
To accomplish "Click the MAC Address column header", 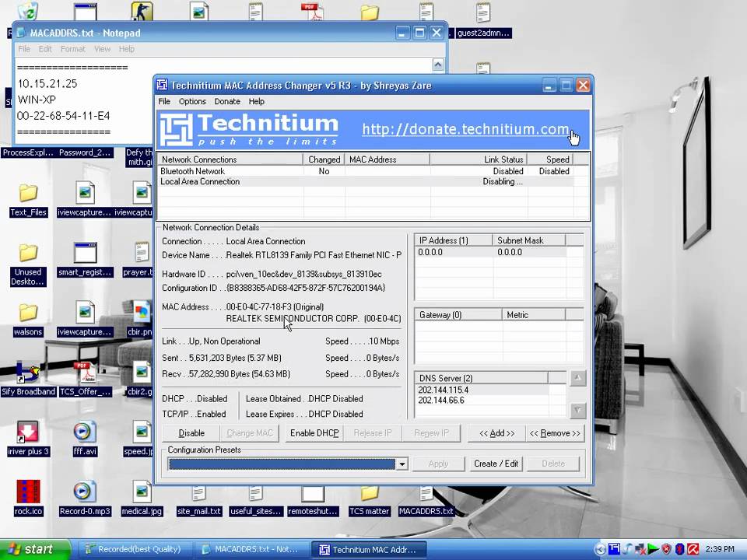I will (x=387, y=159).
